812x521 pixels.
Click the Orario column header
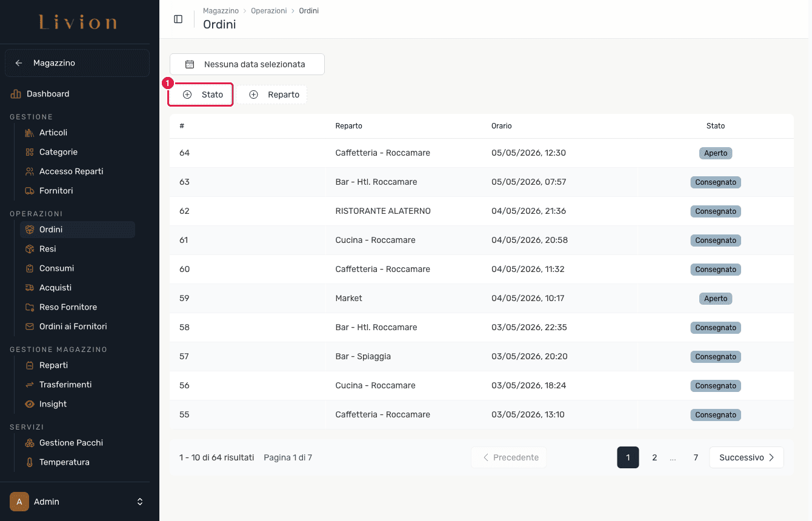coord(502,126)
